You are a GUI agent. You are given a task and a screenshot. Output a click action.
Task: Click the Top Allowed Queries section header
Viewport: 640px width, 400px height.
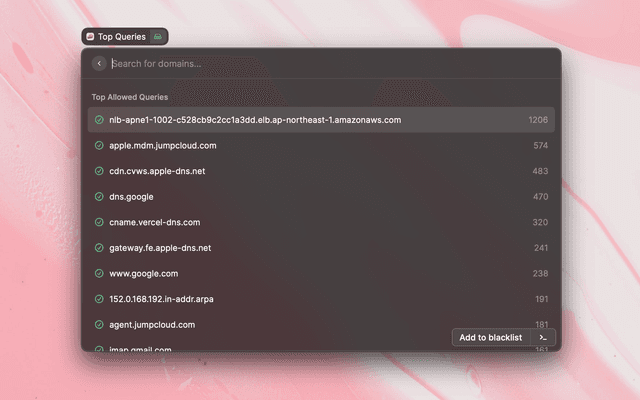[130, 97]
